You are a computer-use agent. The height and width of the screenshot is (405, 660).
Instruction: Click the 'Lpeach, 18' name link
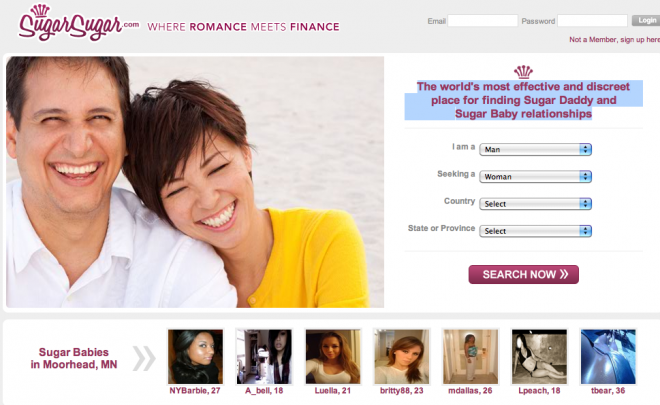[539, 391]
